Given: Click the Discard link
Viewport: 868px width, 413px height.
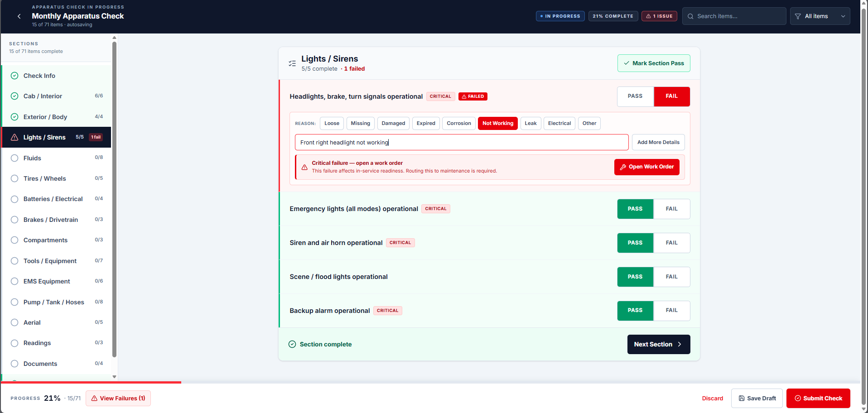Looking at the screenshot, I should [713, 399].
